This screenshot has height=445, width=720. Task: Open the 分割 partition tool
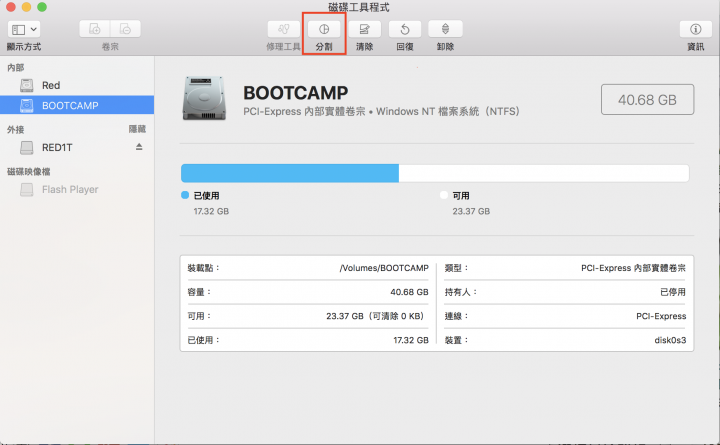tap(324, 29)
